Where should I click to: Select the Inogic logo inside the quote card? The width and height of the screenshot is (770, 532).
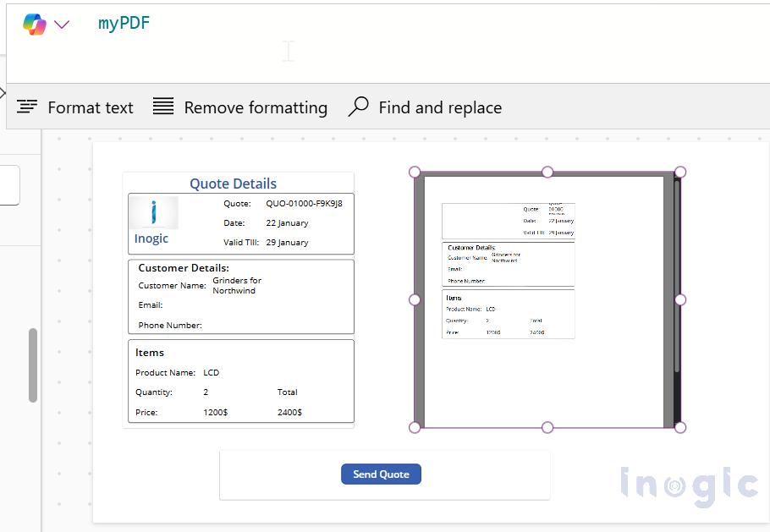(152, 211)
